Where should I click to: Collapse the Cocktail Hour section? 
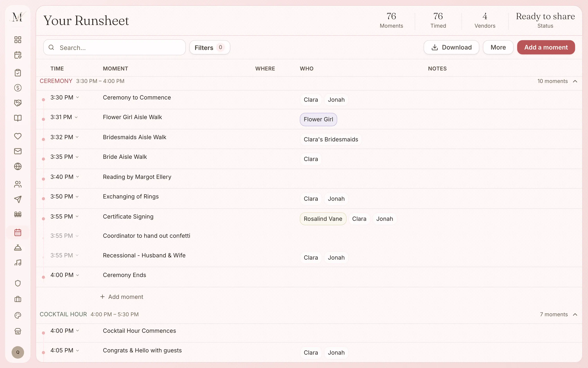tap(575, 314)
